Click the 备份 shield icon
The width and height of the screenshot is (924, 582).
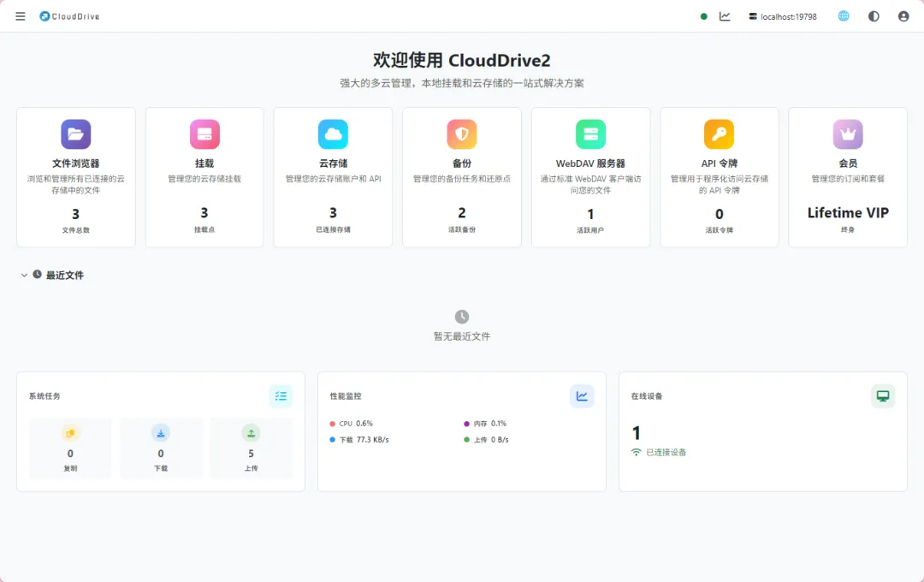click(x=462, y=134)
